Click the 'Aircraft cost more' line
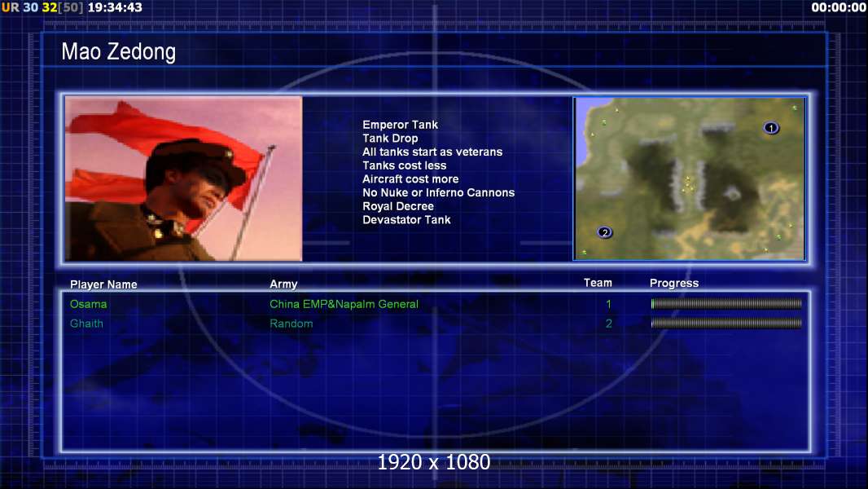The height and width of the screenshot is (489, 868). [x=410, y=178]
